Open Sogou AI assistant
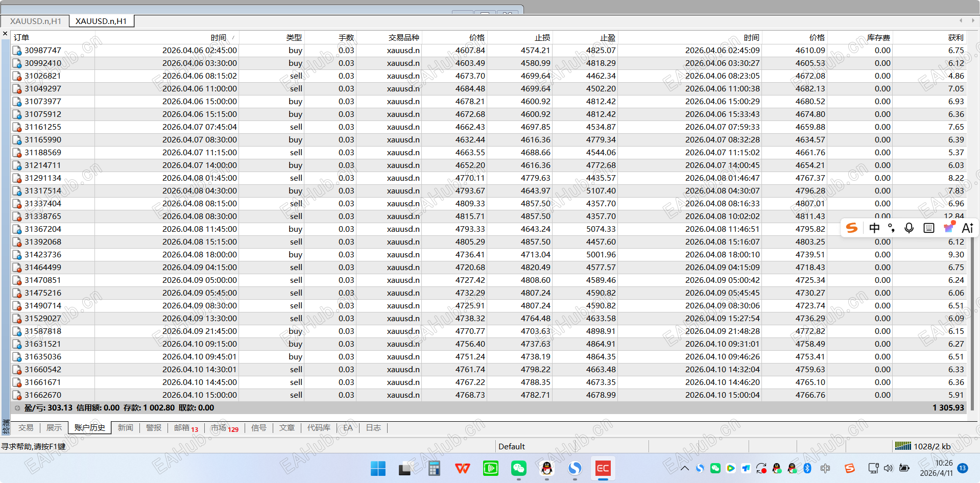The image size is (980, 483). click(967, 228)
